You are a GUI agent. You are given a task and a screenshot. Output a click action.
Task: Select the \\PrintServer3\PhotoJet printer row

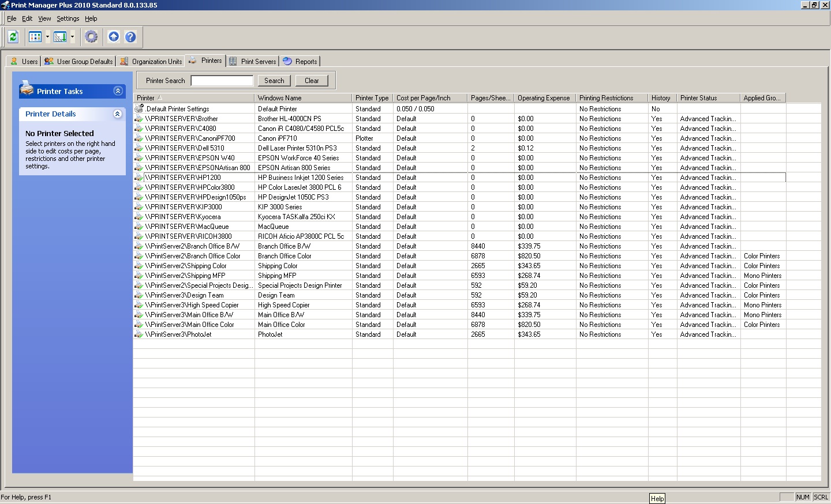pos(178,334)
